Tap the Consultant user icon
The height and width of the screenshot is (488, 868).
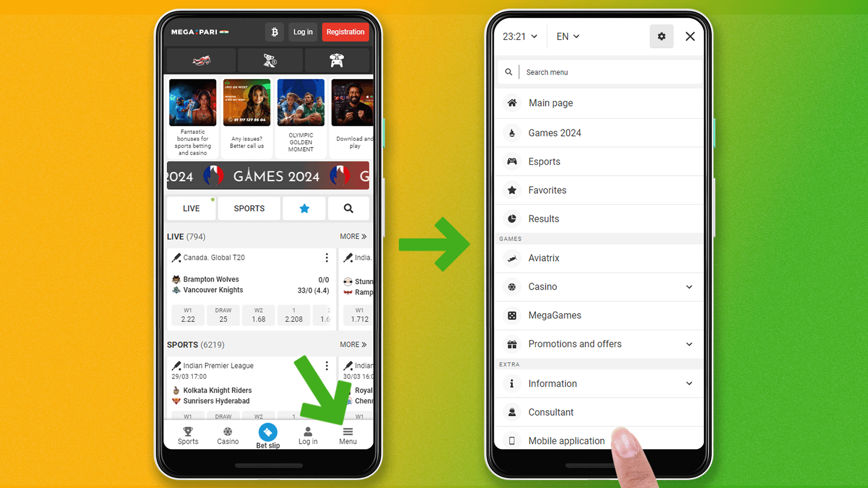(511, 412)
